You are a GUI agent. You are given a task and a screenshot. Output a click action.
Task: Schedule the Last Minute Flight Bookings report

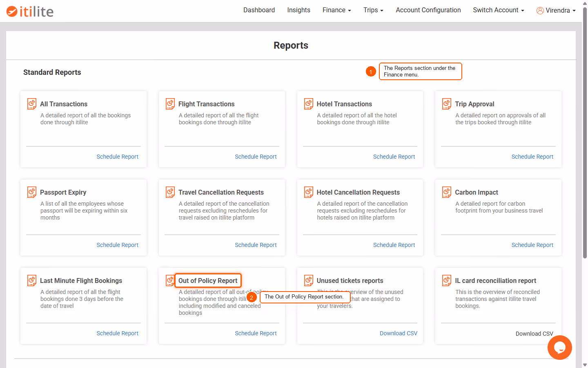point(117,333)
